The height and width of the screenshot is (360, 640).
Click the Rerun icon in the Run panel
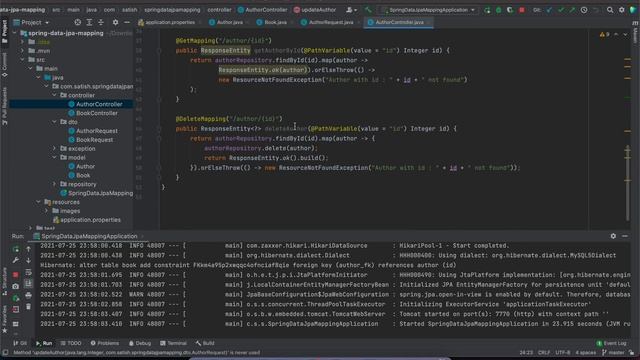pos(16,249)
